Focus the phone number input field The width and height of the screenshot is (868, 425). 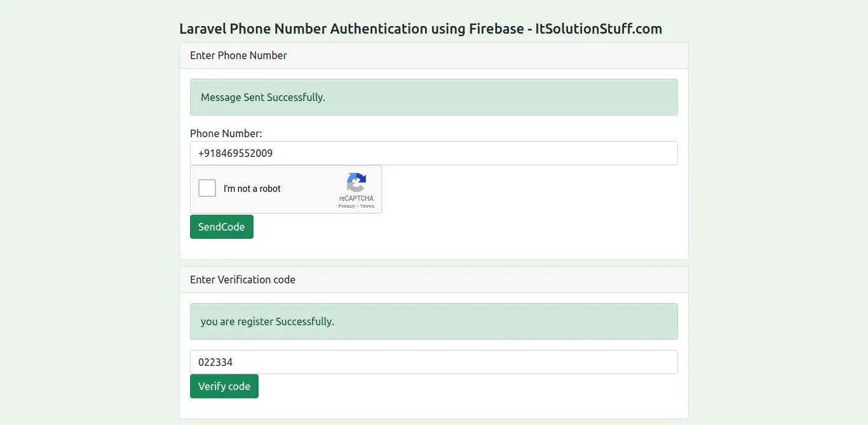click(433, 153)
